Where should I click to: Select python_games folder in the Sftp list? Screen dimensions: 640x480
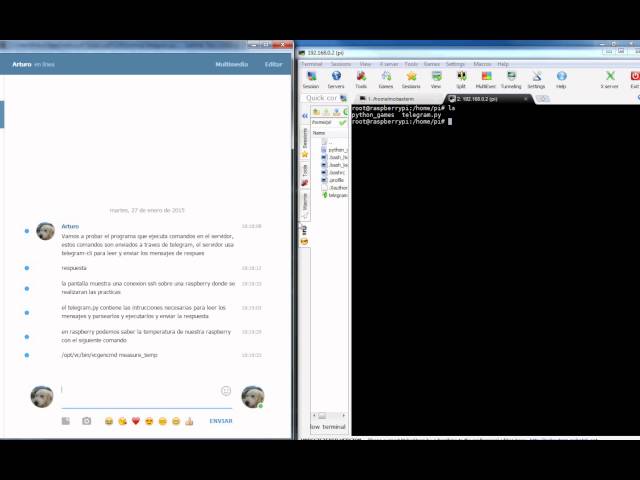334,150
